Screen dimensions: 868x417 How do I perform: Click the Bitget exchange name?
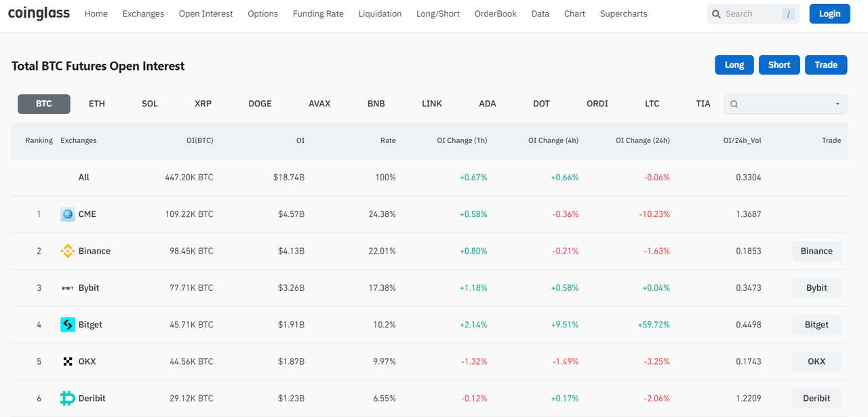pos(90,325)
